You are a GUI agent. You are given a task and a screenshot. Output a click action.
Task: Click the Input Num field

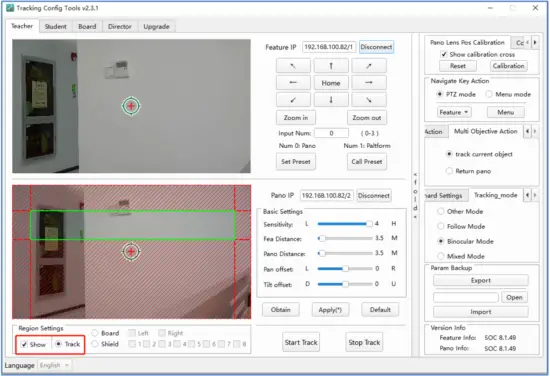coord(331,133)
